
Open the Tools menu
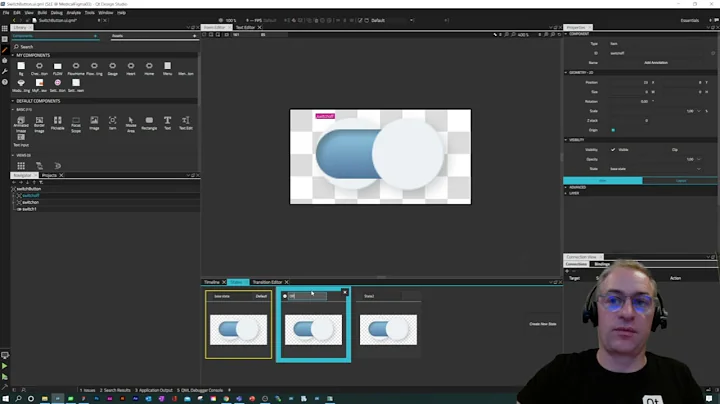coord(90,13)
